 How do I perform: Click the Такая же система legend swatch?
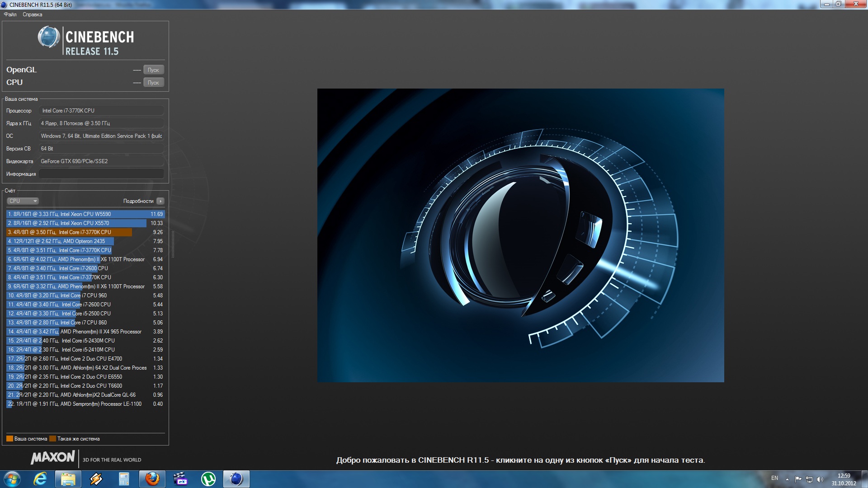52,439
